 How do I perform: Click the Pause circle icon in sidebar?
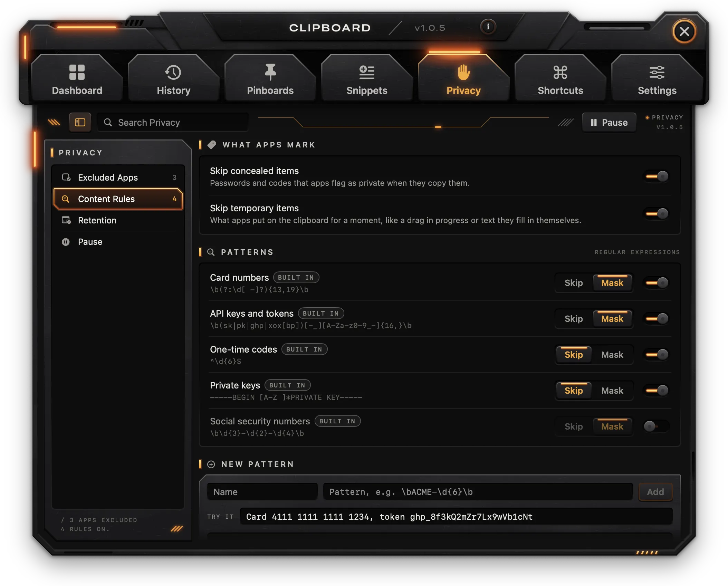66,242
